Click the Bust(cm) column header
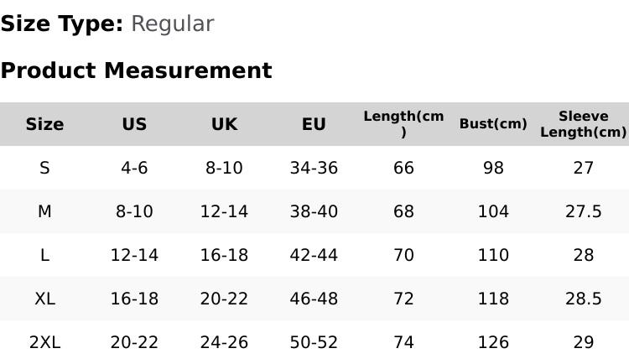Screen dimensions: 629x364 (493, 124)
